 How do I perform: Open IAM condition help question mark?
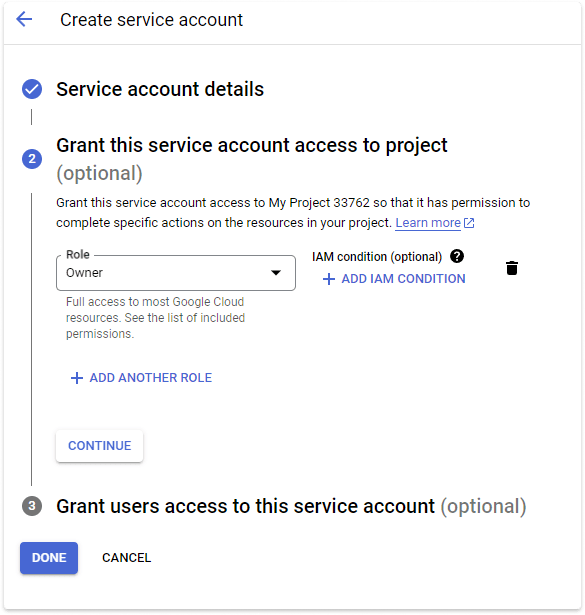[457, 256]
